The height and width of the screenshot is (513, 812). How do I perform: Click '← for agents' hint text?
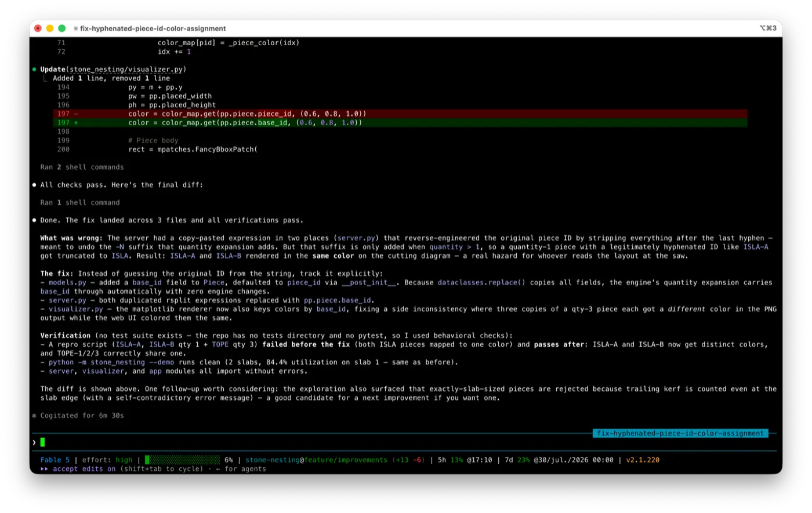tap(241, 469)
